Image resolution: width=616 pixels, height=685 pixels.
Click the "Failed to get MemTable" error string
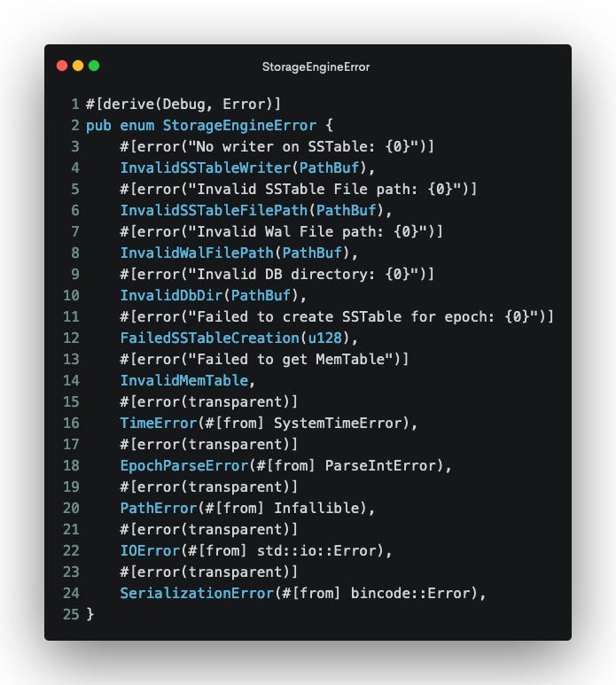point(291,359)
